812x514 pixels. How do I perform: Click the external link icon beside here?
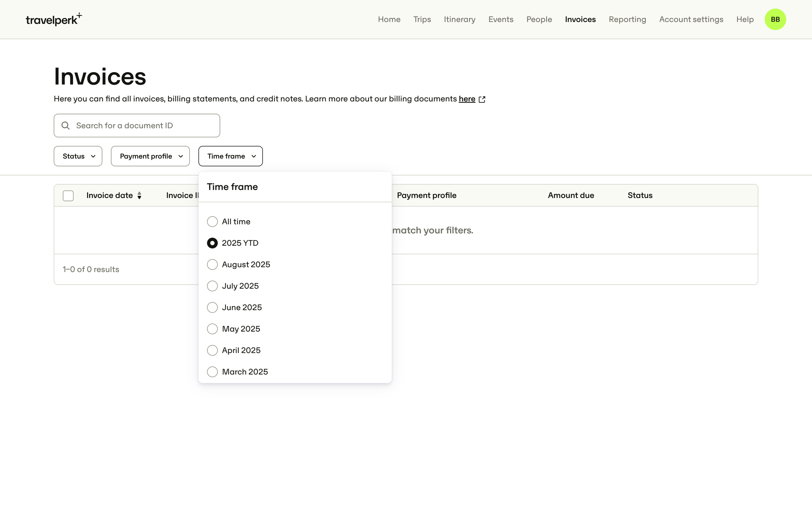pos(482,99)
